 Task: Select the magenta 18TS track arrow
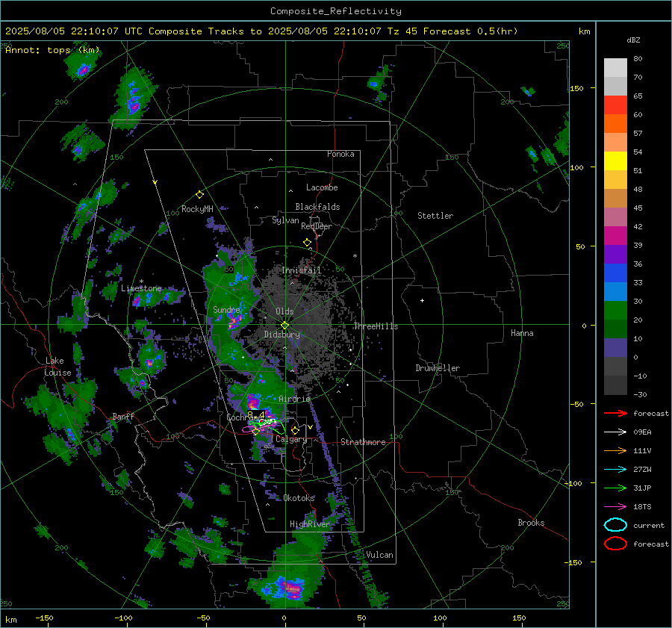click(615, 507)
